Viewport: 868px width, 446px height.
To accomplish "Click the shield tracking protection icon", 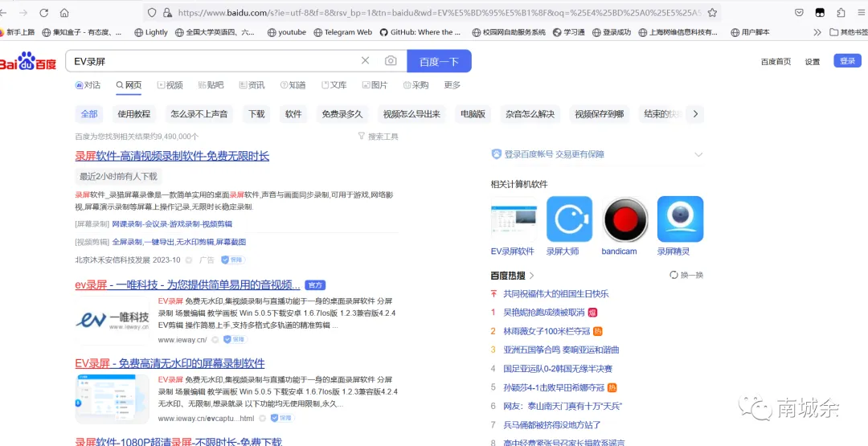I will click(152, 12).
